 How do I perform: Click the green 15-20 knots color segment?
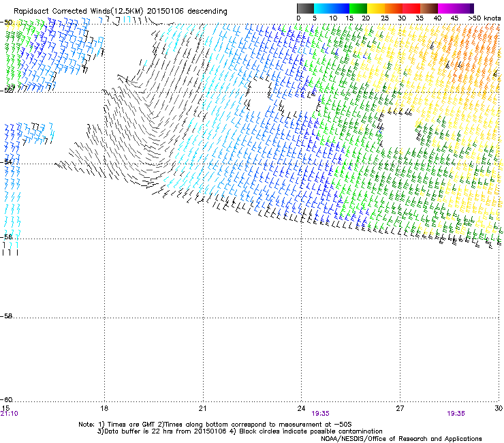click(358, 8)
